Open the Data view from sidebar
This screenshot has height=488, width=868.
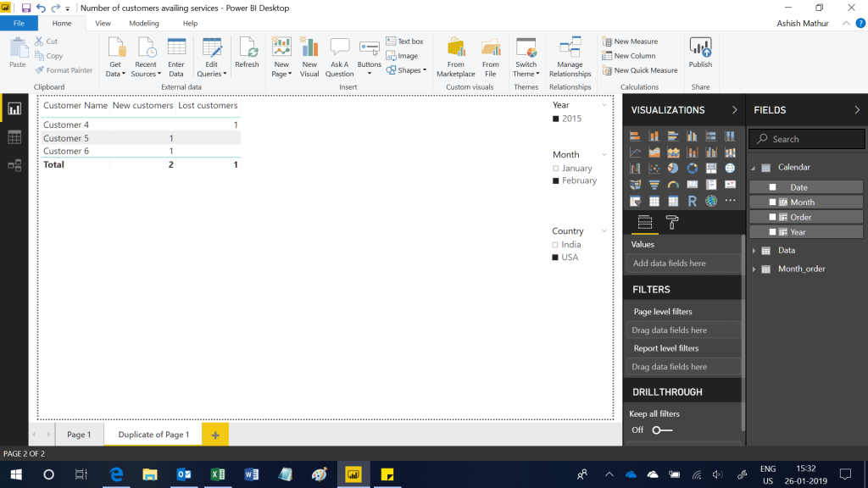14,137
